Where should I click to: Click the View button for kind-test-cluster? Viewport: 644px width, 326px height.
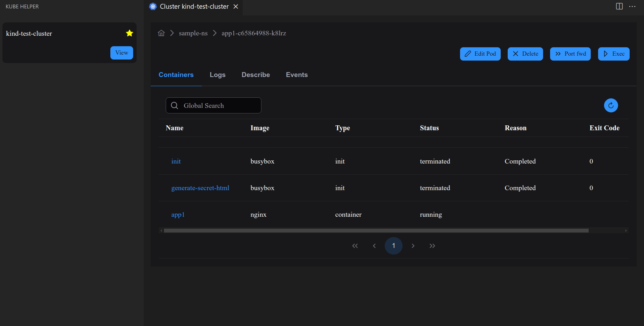122,53
